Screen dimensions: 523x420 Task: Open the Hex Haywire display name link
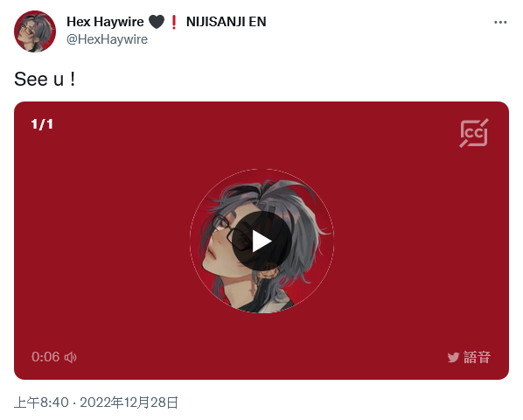(x=105, y=22)
